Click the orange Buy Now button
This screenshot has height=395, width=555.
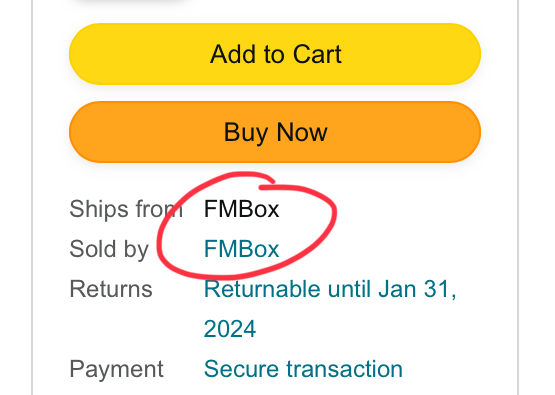tap(275, 132)
